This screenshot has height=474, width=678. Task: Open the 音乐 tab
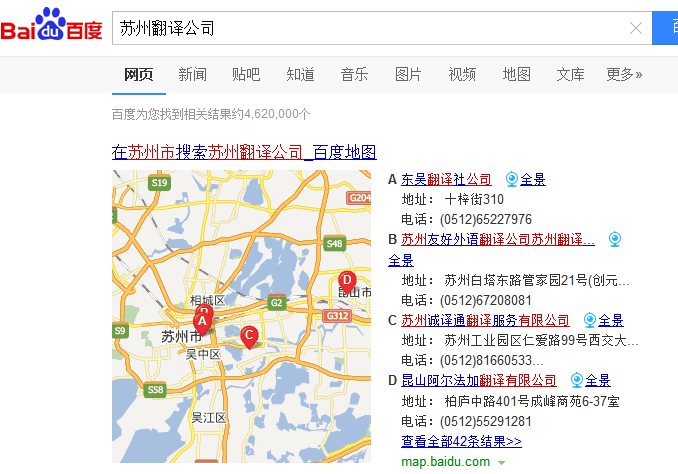point(354,74)
